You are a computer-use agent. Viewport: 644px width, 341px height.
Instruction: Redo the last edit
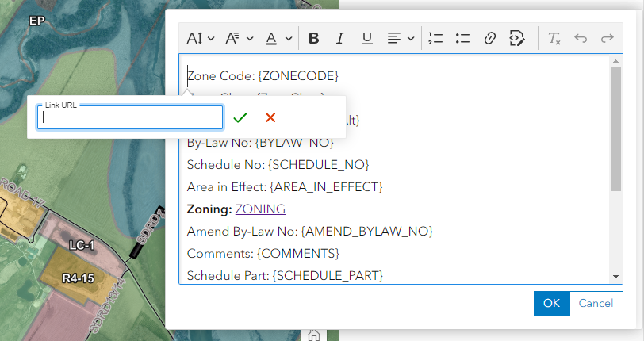click(607, 38)
